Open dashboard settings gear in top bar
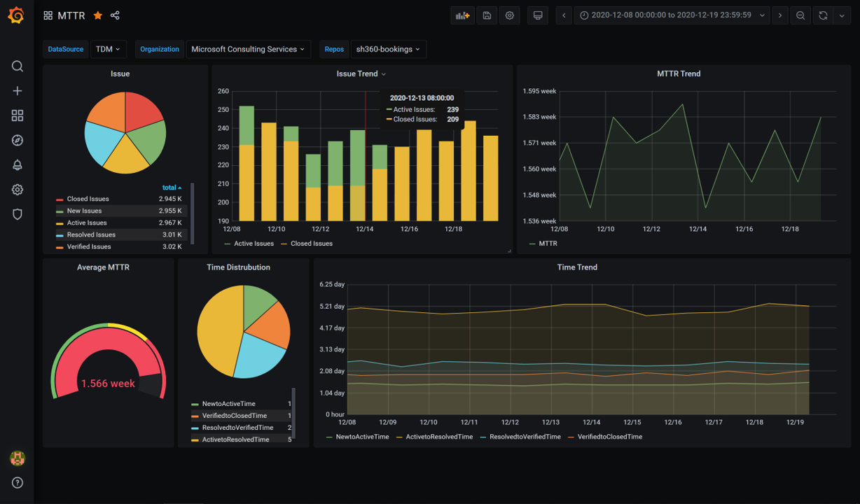Image resolution: width=860 pixels, height=504 pixels. click(x=510, y=15)
